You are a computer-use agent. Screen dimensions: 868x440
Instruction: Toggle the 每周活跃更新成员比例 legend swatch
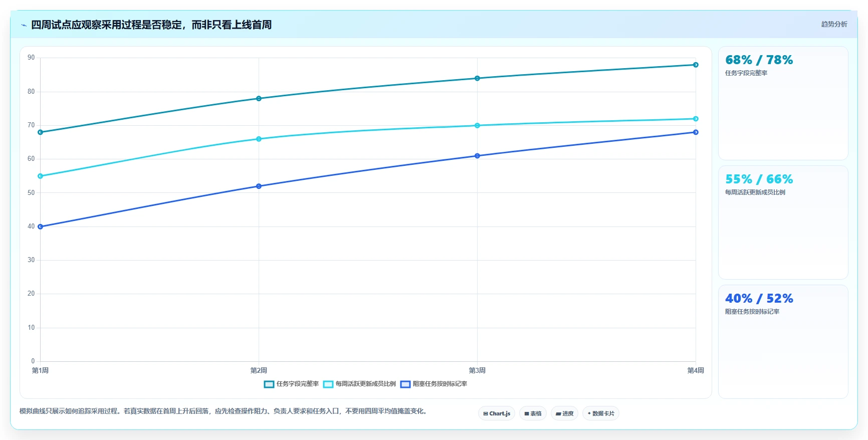(x=328, y=384)
